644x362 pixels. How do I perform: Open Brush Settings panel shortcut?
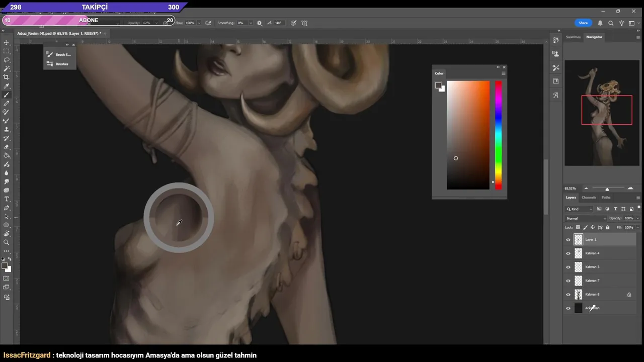coord(59,54)
